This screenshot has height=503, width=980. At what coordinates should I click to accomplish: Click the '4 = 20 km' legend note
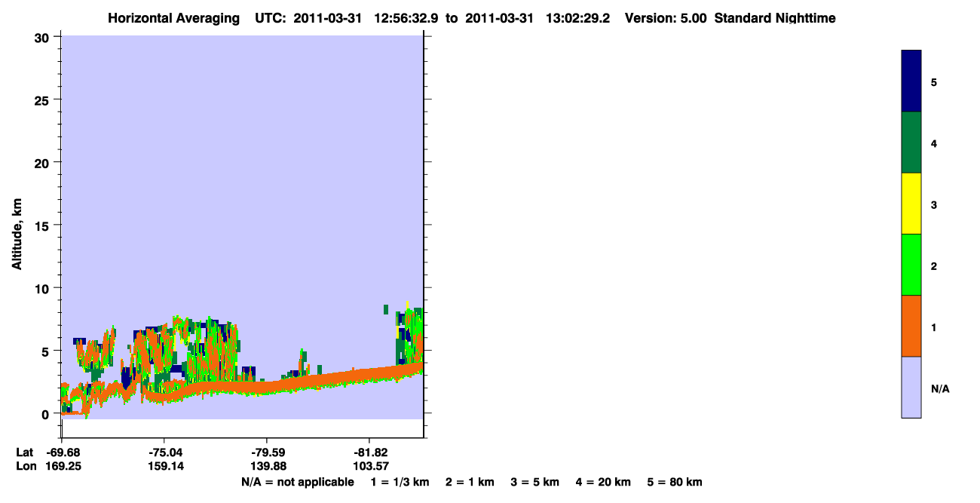(x=604, y=482)
